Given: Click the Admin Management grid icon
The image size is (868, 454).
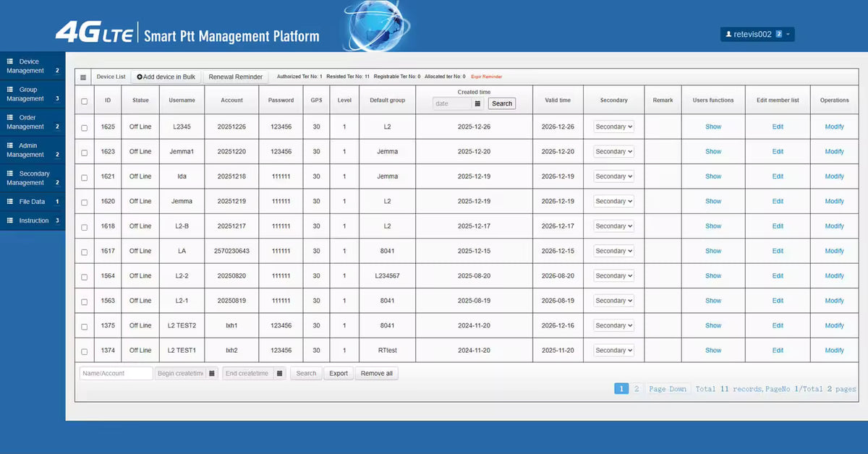Looking at the screenshot, I should click(11, 145).
